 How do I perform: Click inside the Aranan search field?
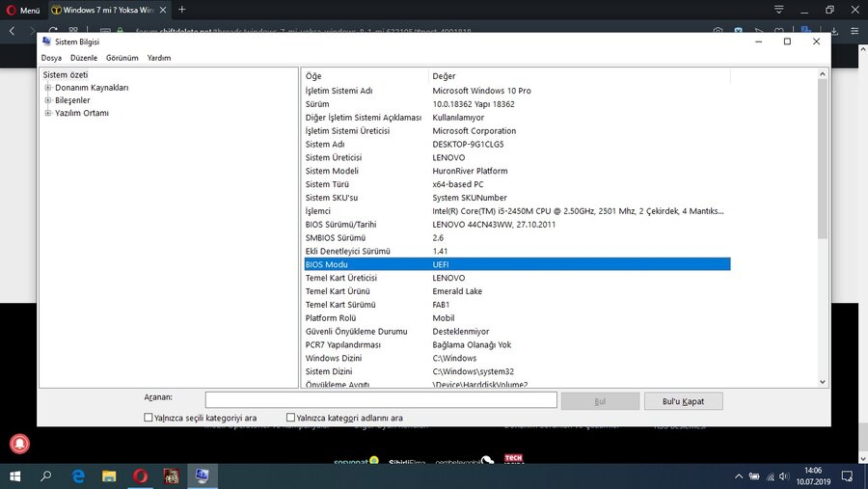tap(381, 400)
